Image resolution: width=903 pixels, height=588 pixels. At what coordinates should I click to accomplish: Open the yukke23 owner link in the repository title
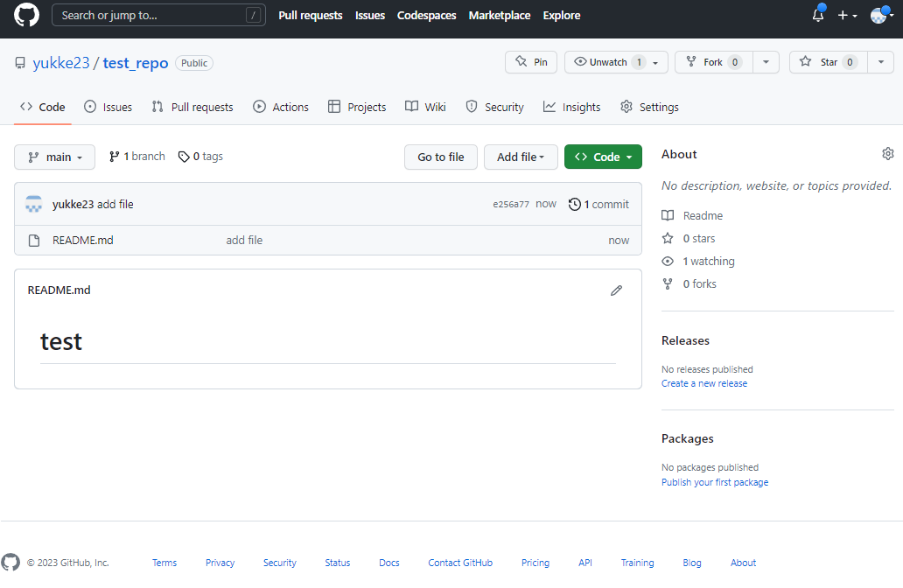(61, 63)
